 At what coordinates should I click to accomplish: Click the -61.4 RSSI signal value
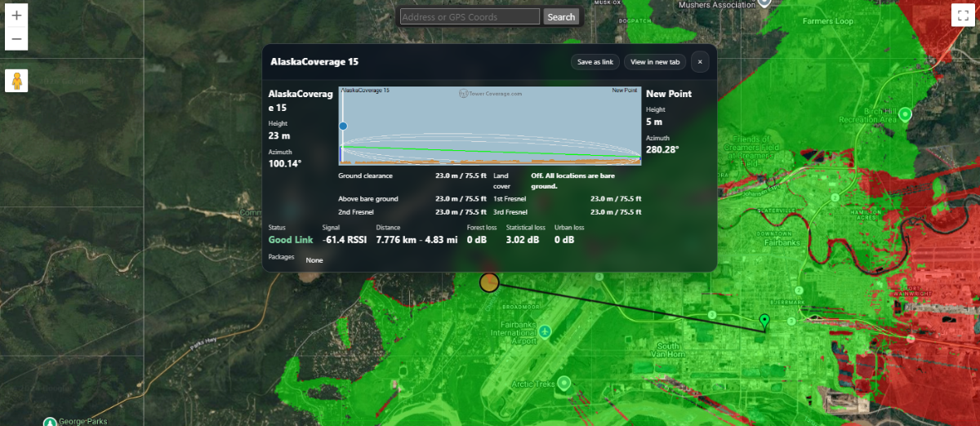345,240
